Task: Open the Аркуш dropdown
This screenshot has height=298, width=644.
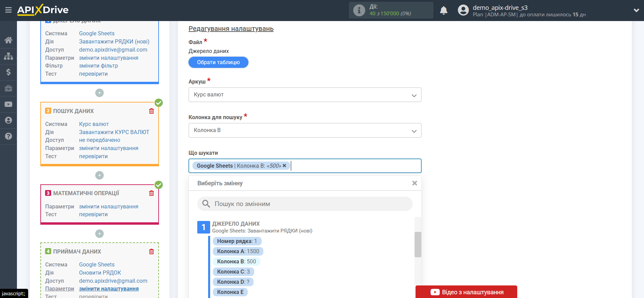Action: coord(305,95)
